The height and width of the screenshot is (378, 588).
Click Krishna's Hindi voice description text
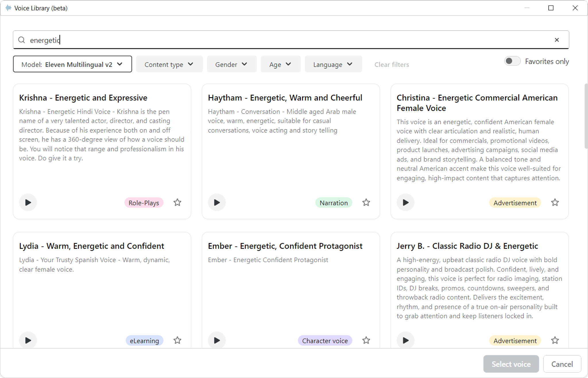point(102,135)
